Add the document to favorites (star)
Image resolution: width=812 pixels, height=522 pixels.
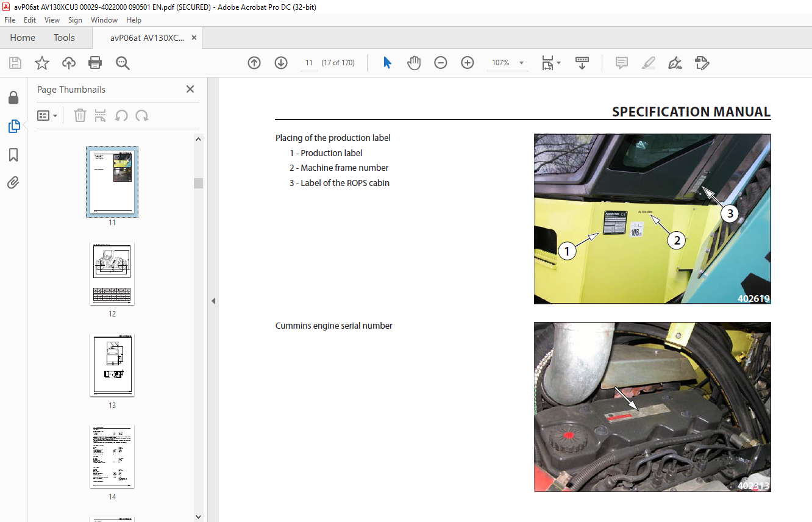(42, 63)
